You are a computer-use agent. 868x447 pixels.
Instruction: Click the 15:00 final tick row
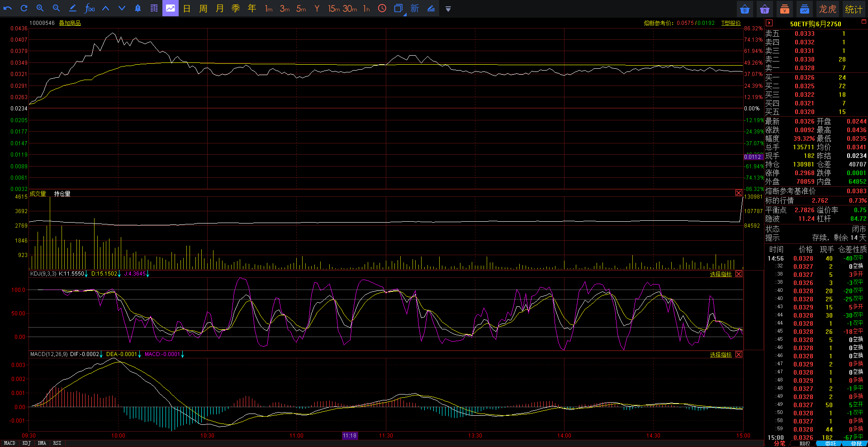816,437
